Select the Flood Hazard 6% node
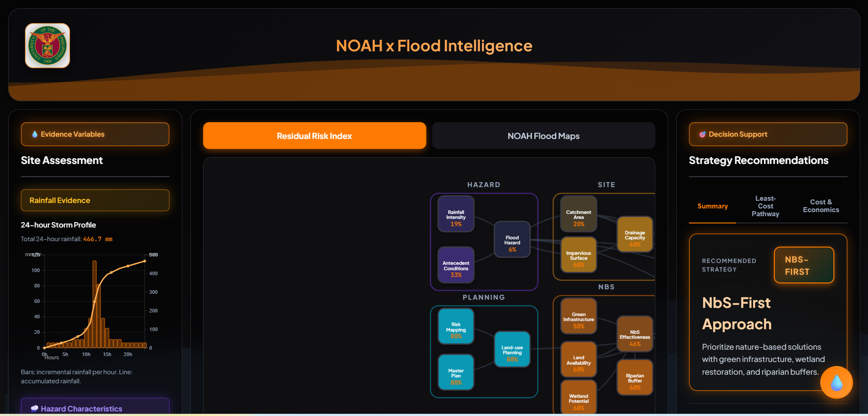Screen dimensions: 868x416 coord(512,239)
